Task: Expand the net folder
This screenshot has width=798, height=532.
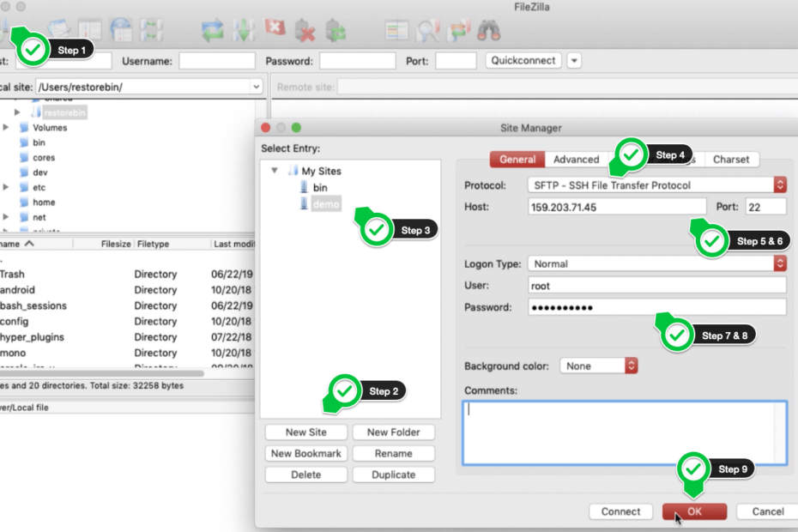Action: click(x=6, y=217)
